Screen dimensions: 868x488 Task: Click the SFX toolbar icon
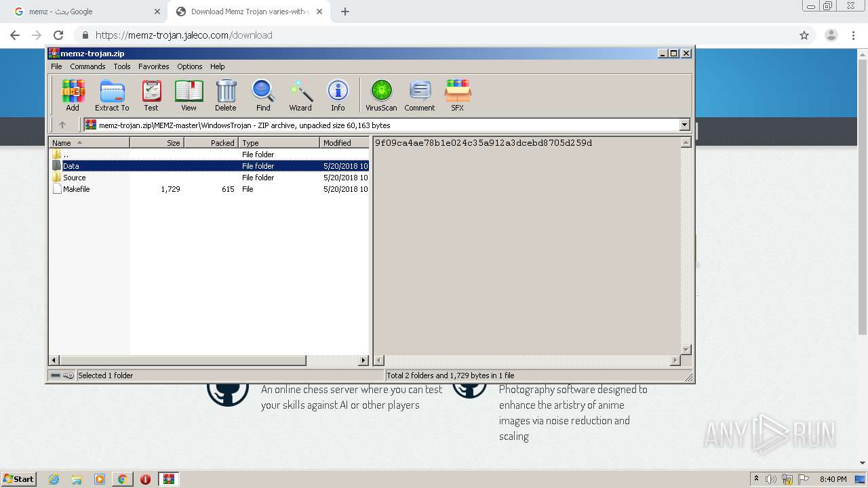tap(458, 95)
